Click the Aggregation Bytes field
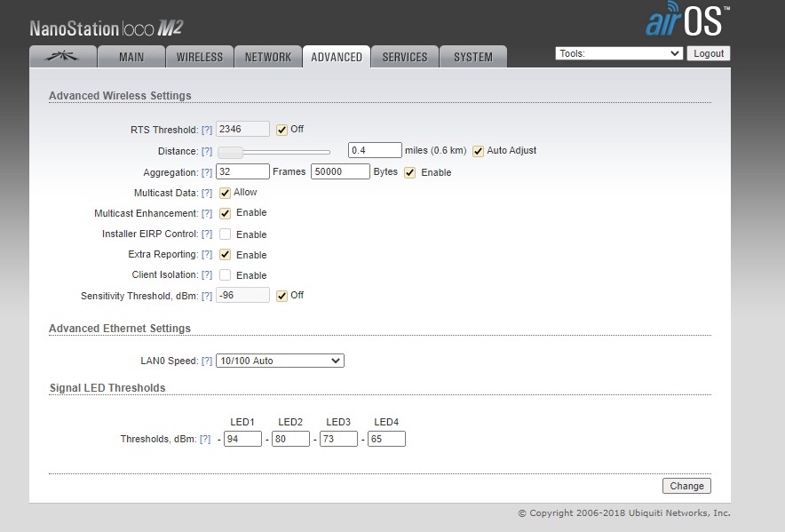This screenshot has height=532, width=785. [x=340, y=171]
